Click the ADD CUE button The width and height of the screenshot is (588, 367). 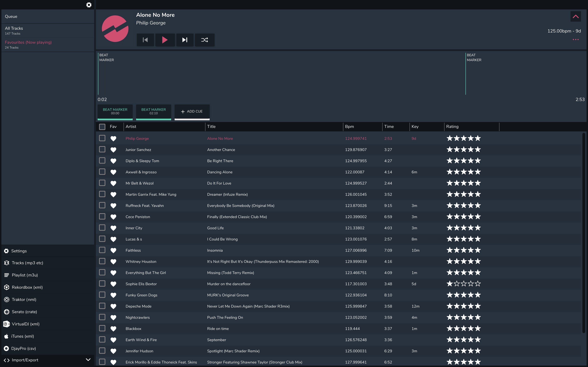[x=192, y=111]
